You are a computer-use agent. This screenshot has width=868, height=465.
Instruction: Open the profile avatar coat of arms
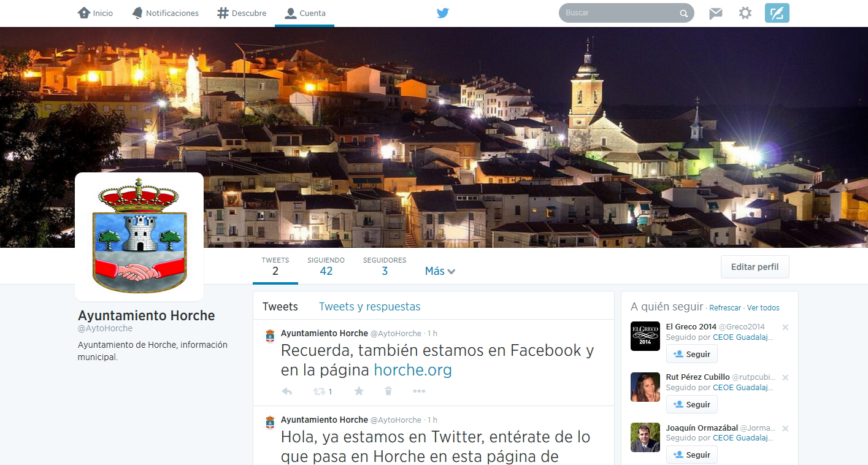click(x=139, y=237)
